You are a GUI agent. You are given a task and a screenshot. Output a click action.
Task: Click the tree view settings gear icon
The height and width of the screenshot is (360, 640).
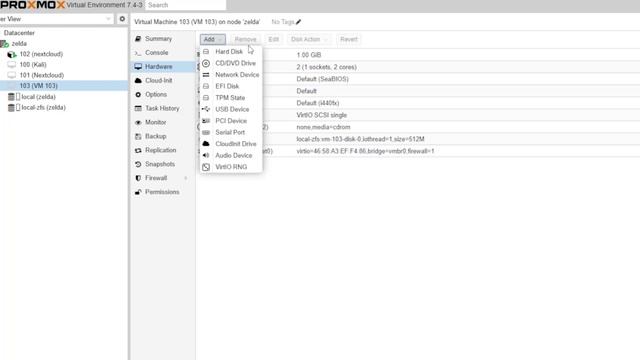coord(122,19)
